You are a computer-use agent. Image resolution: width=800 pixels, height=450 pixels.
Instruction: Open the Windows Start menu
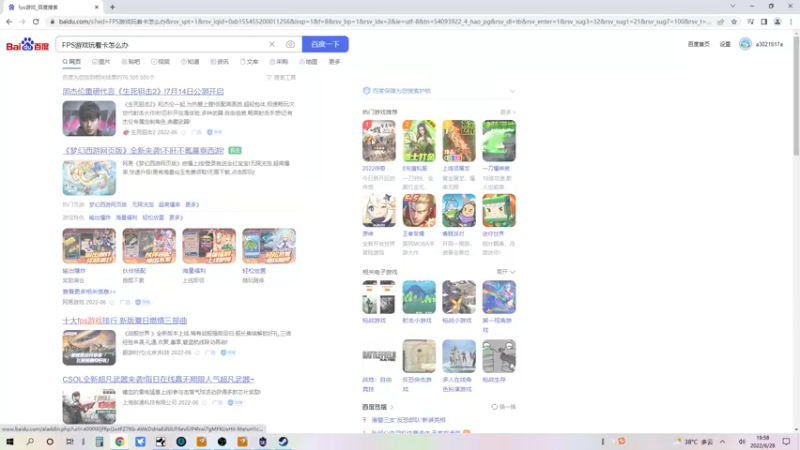coord(10,442)
